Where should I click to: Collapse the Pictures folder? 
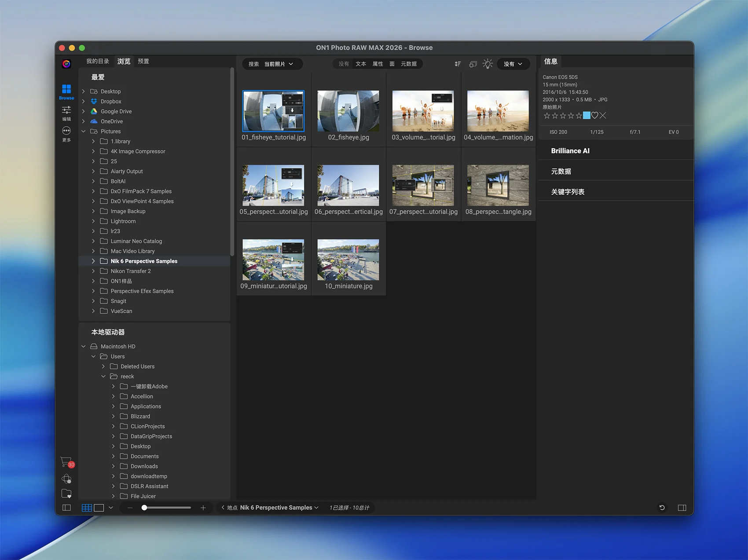coord(84,132)
